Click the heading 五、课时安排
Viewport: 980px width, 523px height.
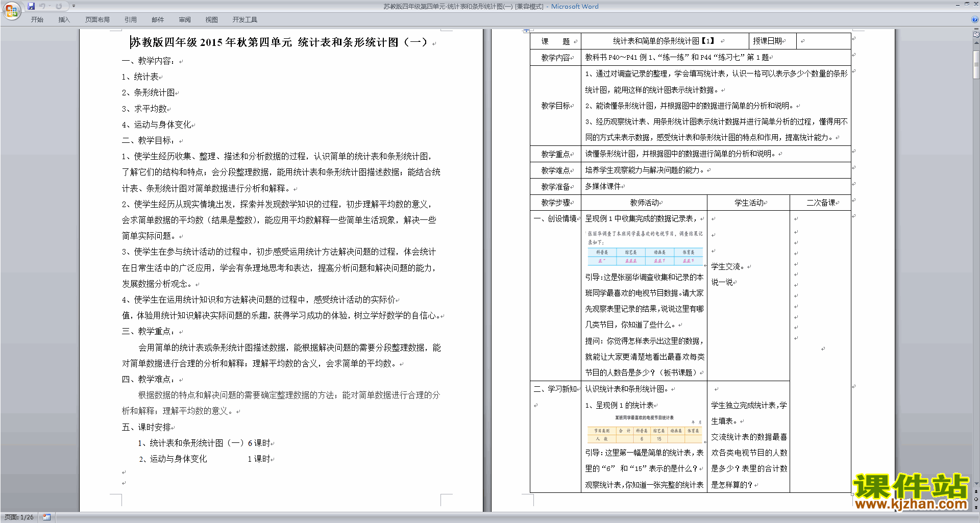(146, 427)
